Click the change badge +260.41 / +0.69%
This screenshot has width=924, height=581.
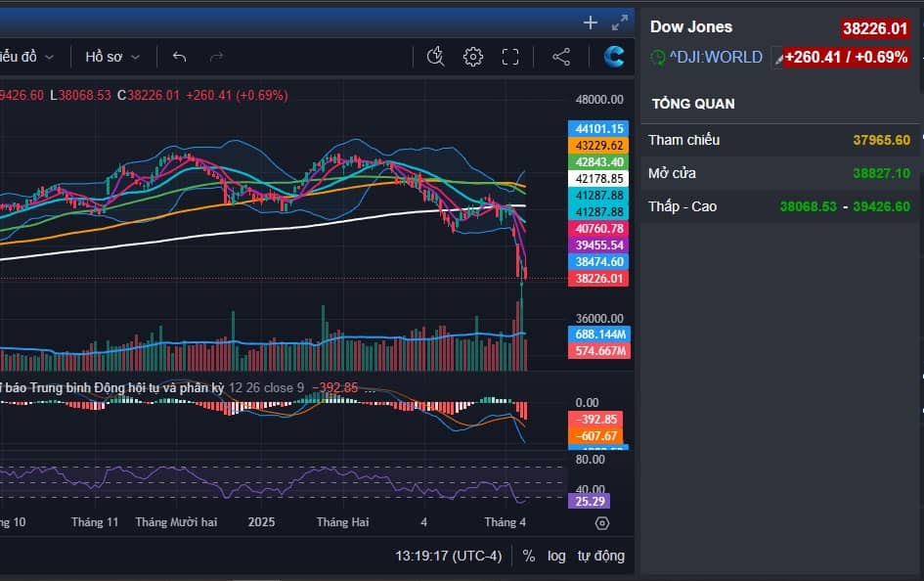click(846, 57)
